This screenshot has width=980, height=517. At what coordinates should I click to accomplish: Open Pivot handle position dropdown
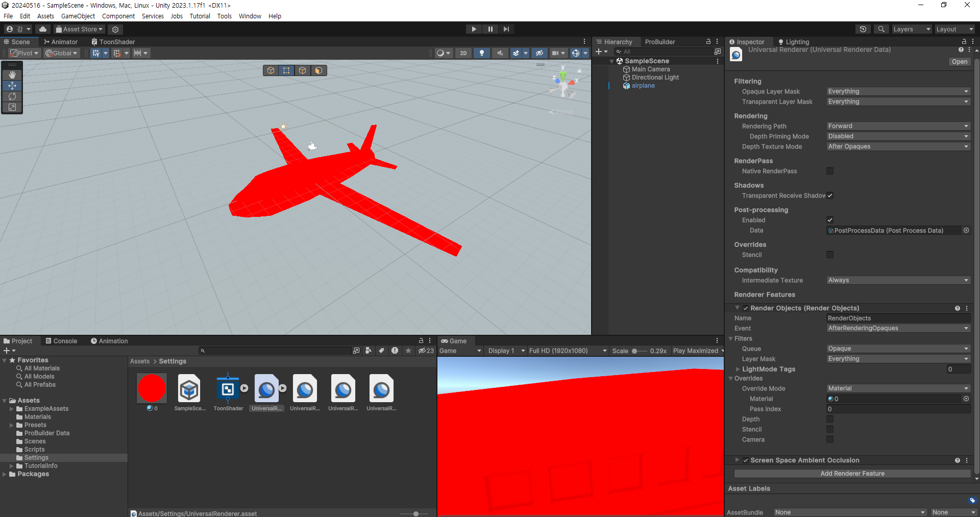point(24,53)
